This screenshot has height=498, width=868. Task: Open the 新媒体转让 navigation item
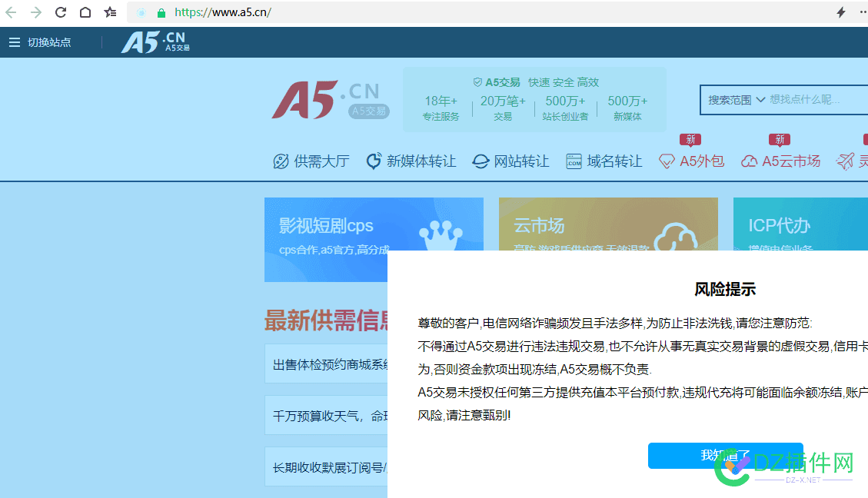[411, 161]
